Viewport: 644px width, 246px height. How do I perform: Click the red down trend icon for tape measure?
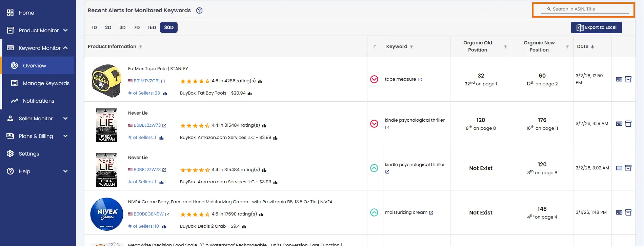374,79
